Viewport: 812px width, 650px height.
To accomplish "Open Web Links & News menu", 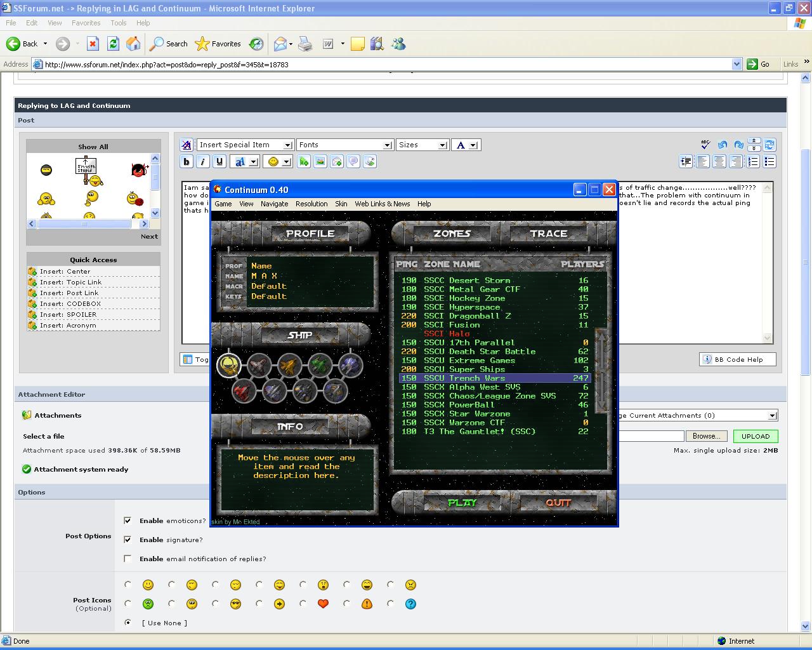I will pyautogui.click(x=382, y=204).
